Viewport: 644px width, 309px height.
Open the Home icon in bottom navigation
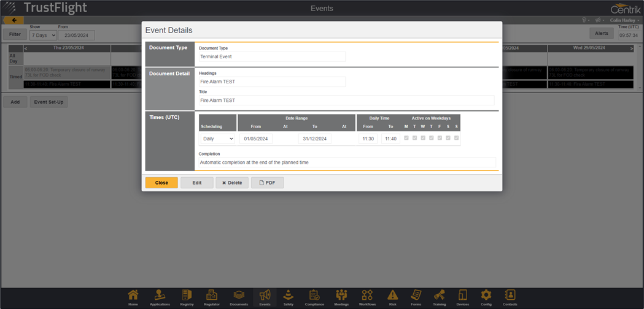point(133,297)
